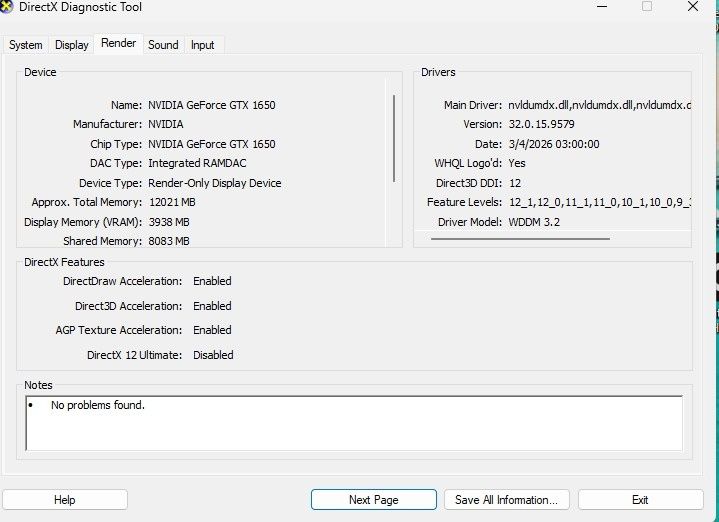The image size is (719, 522).
Task: Click the 'Device' group label
Action: [x=40, y=72]
